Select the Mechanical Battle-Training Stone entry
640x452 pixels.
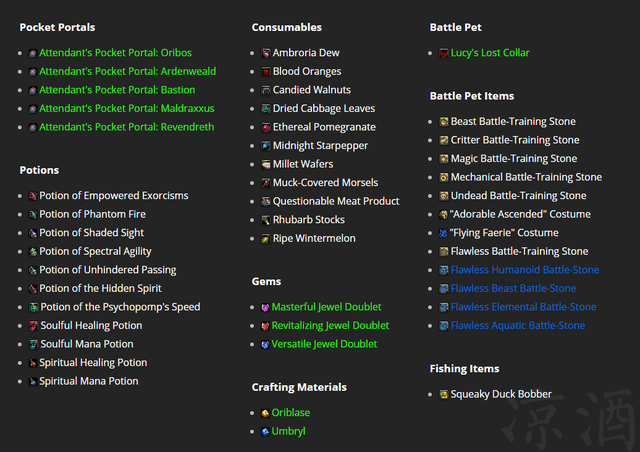coord(526,178)
